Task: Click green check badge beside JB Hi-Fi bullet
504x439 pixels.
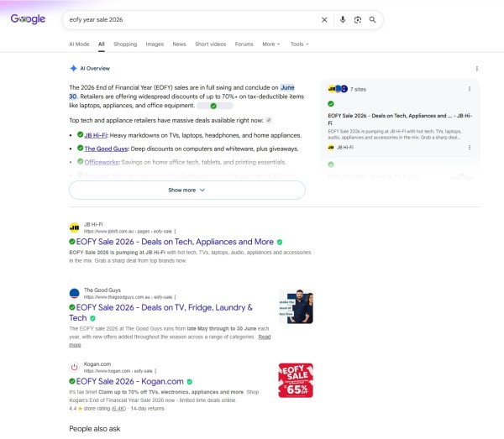Action: [x=81, y=134]
